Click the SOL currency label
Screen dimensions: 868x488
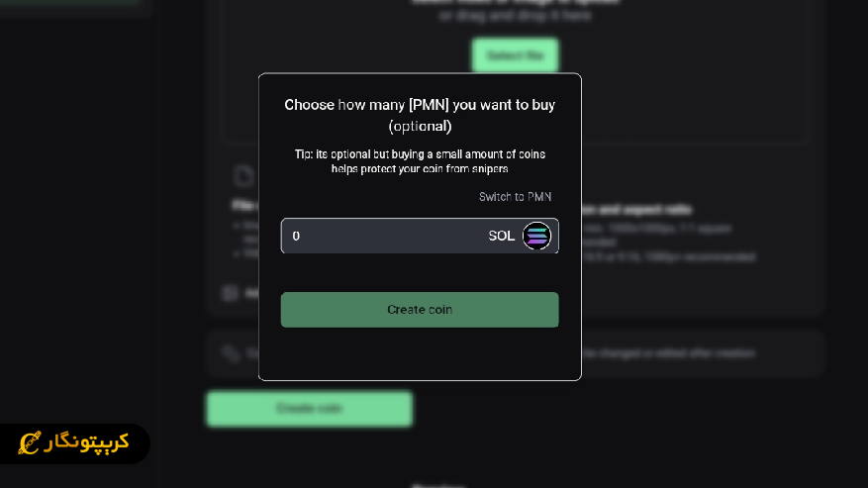pos(501,236)
